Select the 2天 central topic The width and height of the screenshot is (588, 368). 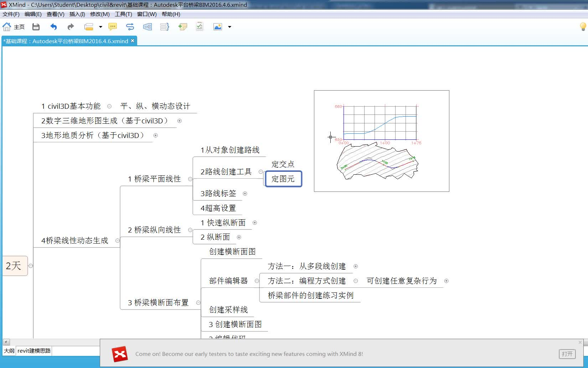click(x=15, y=266)
